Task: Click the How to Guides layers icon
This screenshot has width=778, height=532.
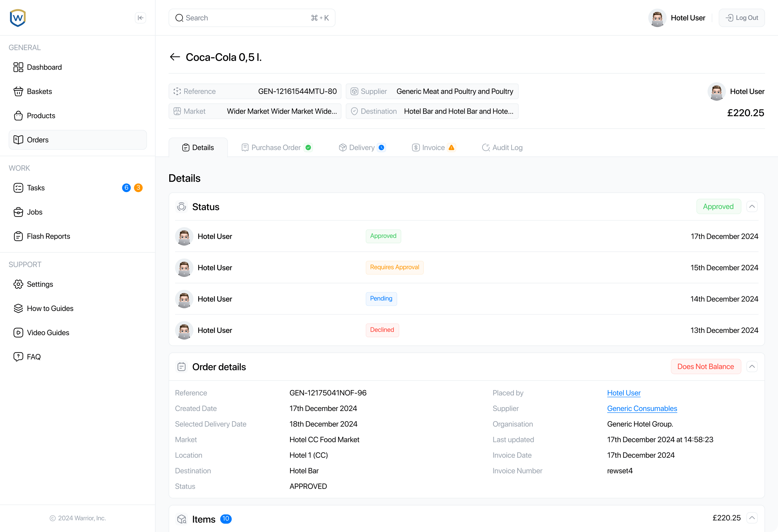Action: click(18, 309)
